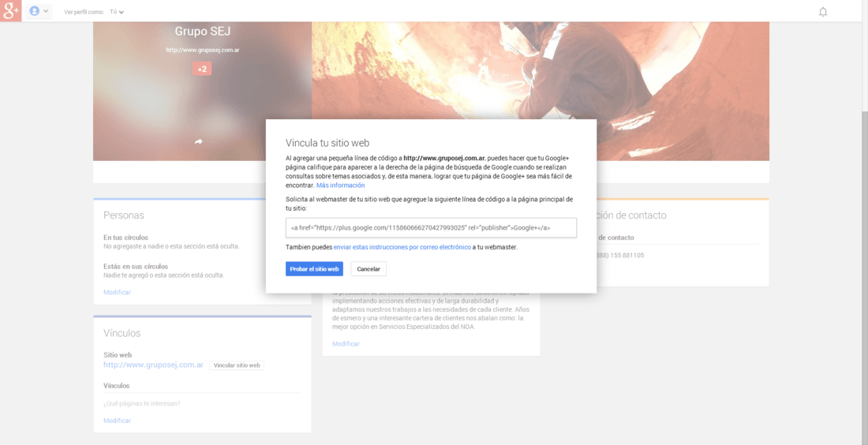Click 'Estás en sus círculos' label
Screen dimensions: 868x445
pos(136,266)
